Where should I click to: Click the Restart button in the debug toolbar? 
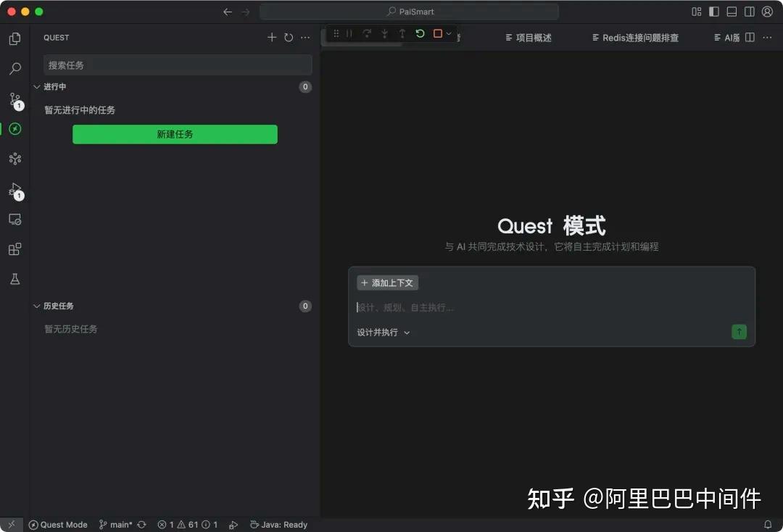(x=420, y=33)
